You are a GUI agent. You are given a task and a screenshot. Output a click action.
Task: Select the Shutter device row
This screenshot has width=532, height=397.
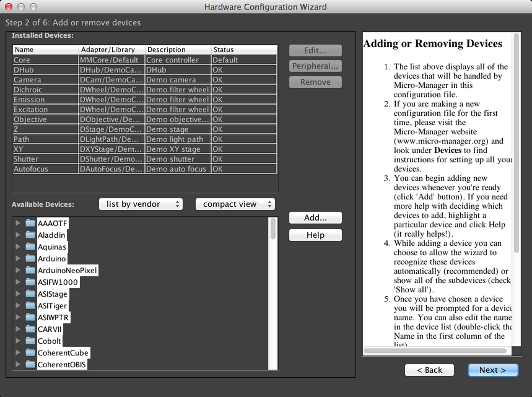145,159
